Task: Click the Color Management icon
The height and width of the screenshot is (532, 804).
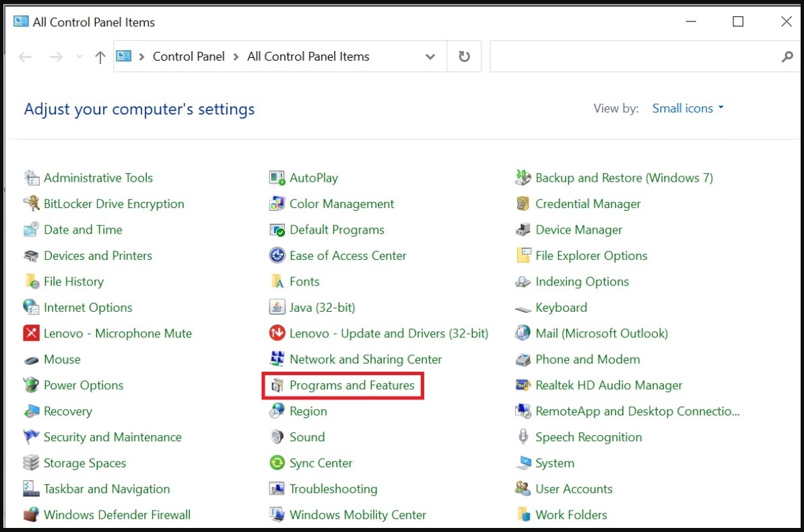Action: coord(277,203)
